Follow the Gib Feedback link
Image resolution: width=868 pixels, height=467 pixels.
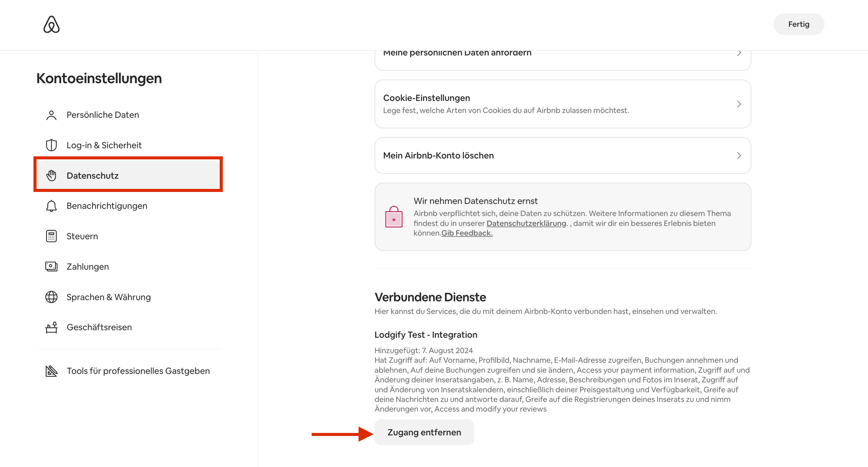pyautogui.click(x=467, y=233)
